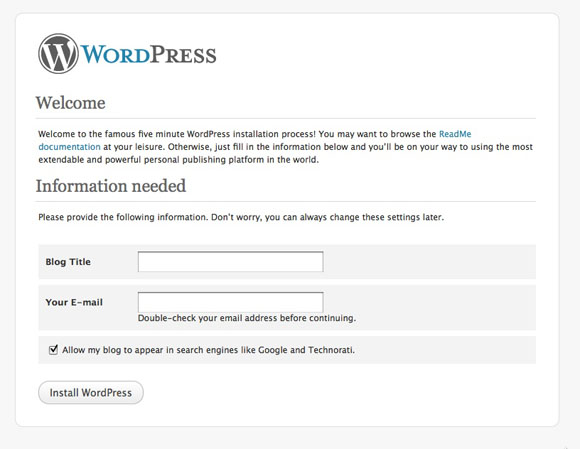Viewport: 580px width, 449px height.
Task: Click the Blog Title label
Action: point(68,262)
